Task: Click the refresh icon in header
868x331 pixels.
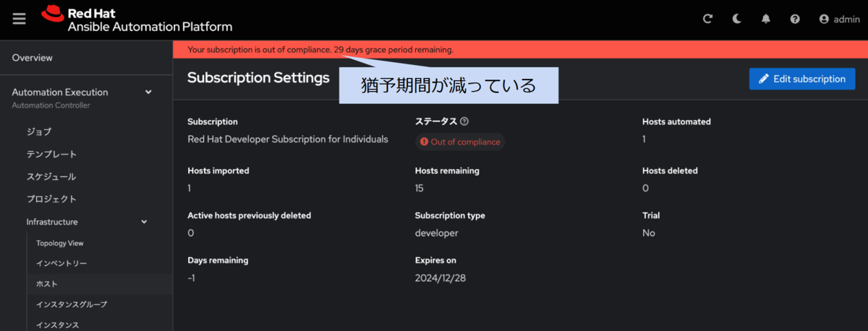Action: pos(708,20)
